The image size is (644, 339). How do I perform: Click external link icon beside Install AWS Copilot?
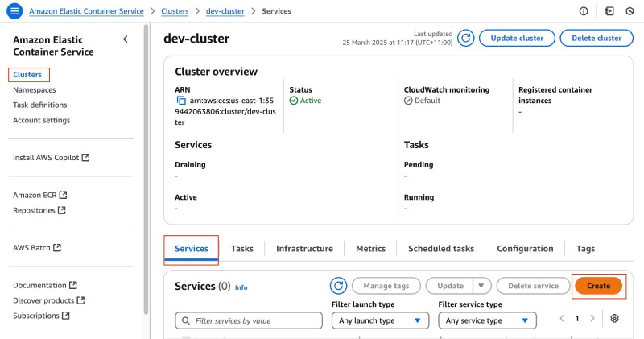[x=85, y=157]
